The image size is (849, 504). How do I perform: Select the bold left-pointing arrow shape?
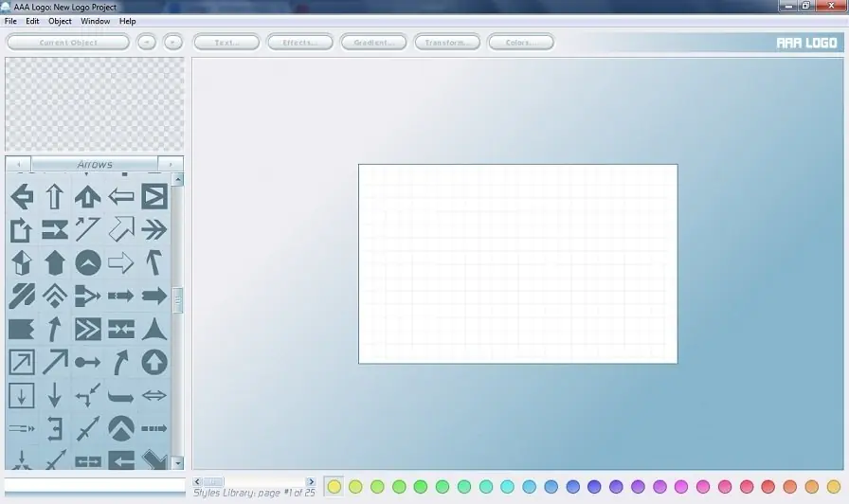(x=22, y=196)
